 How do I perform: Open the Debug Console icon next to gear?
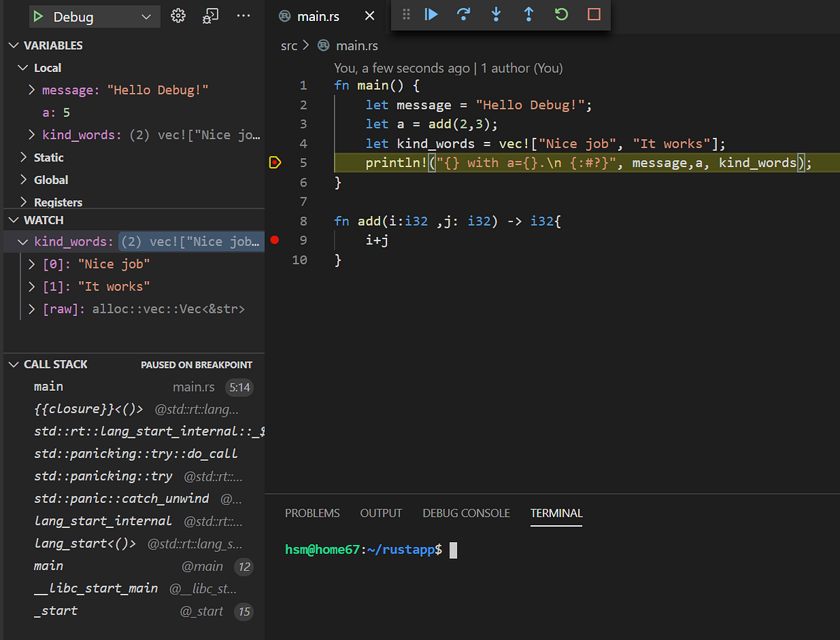coord(210,16)
